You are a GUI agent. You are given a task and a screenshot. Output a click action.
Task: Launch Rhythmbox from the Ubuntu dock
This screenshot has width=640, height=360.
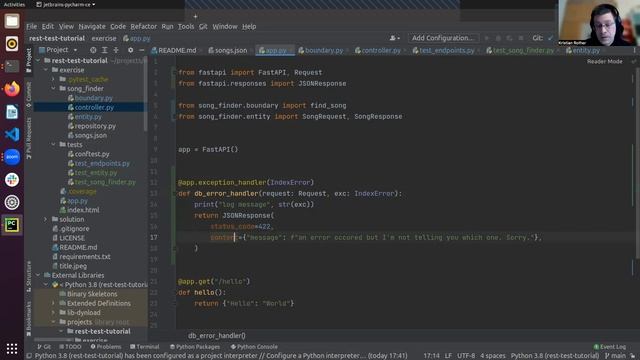coord(12,44)
